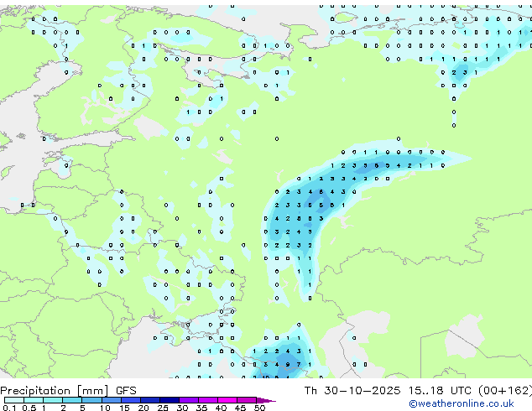Click the legend label "0.1"
Viewport: 532px width, 411px height.
pos(9,408)
